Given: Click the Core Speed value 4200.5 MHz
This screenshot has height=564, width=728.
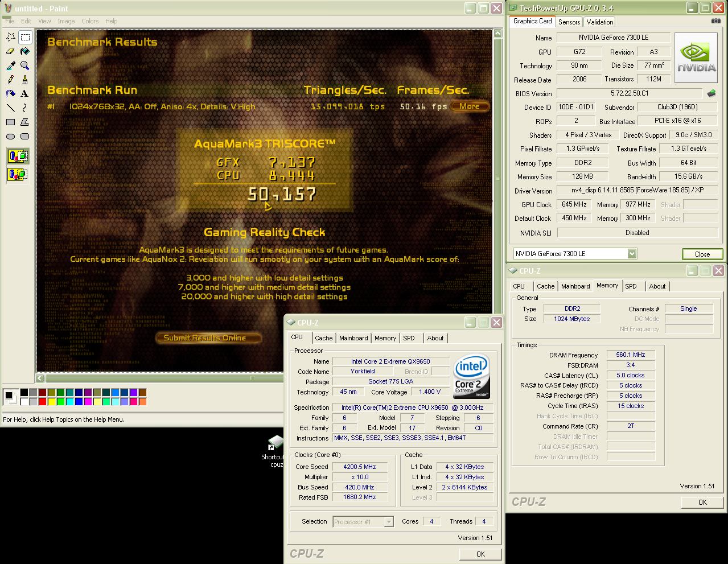Looking at the screenshot, I should 360,467.
